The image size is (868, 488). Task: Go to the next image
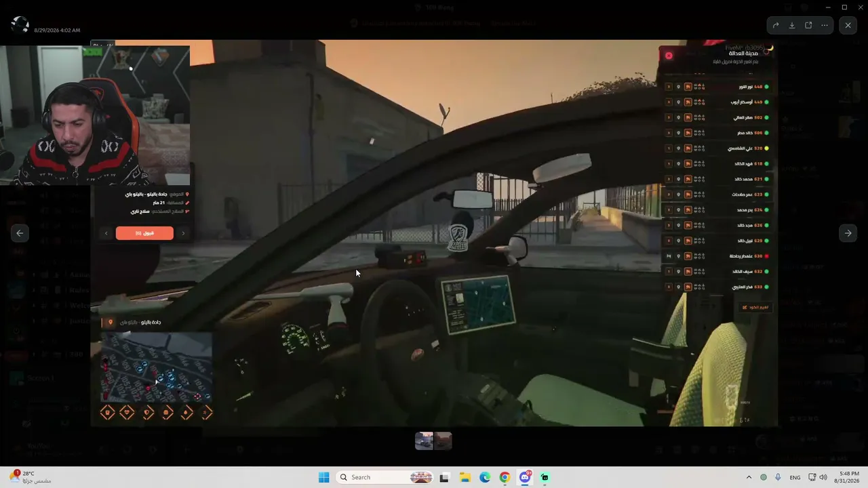[x=848, y=233]
